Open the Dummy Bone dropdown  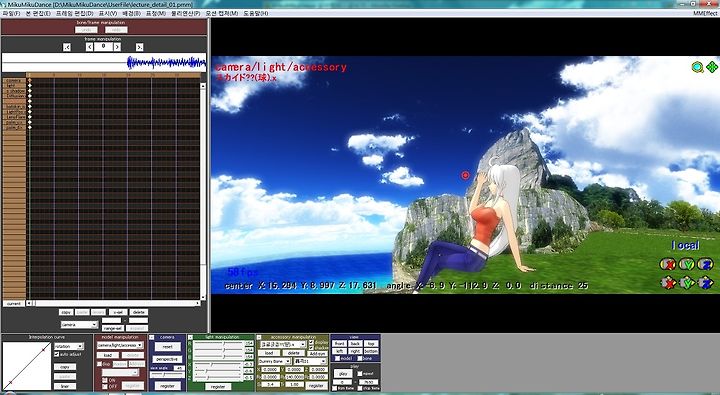point(275,361)
